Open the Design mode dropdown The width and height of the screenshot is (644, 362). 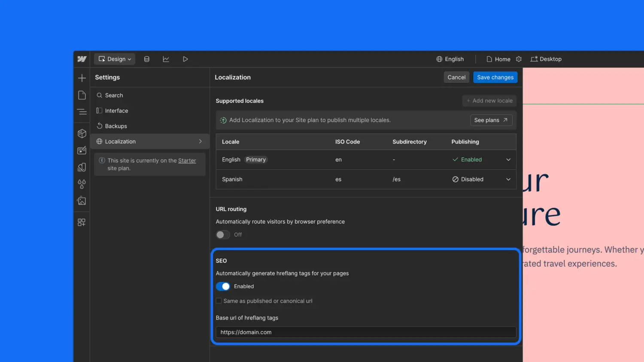pos(115,59)
